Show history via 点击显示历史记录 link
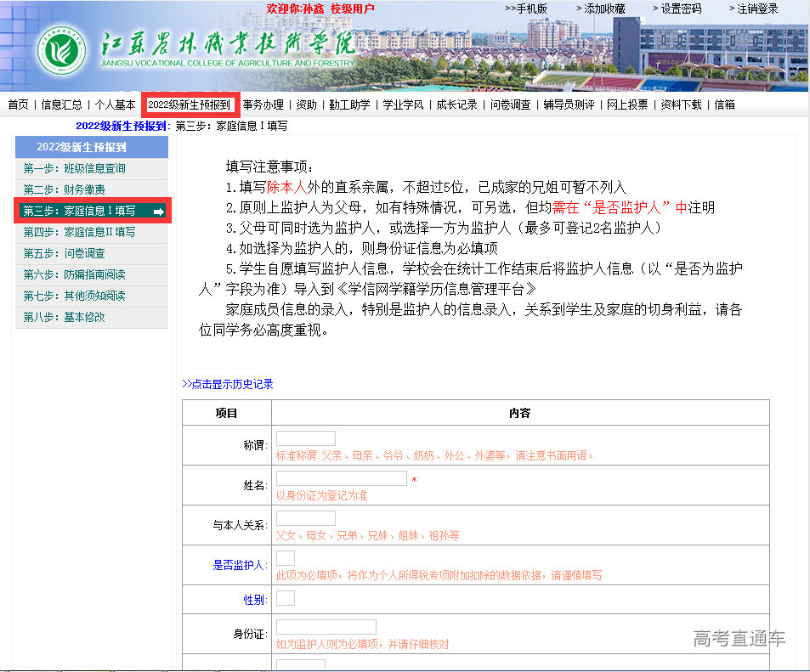This screenshot has width=810, height=672. click(228, 384)
